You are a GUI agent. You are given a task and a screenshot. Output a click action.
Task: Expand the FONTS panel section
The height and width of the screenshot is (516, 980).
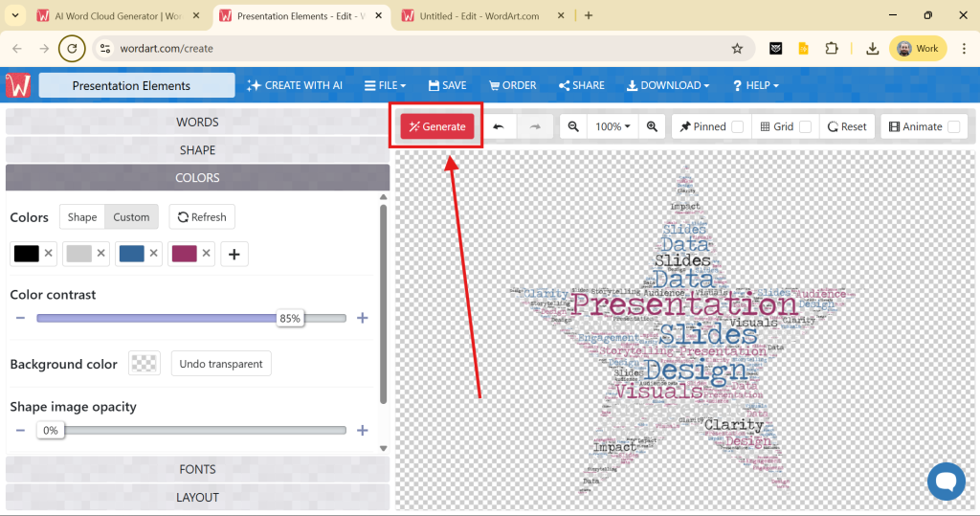coord(197,469)
